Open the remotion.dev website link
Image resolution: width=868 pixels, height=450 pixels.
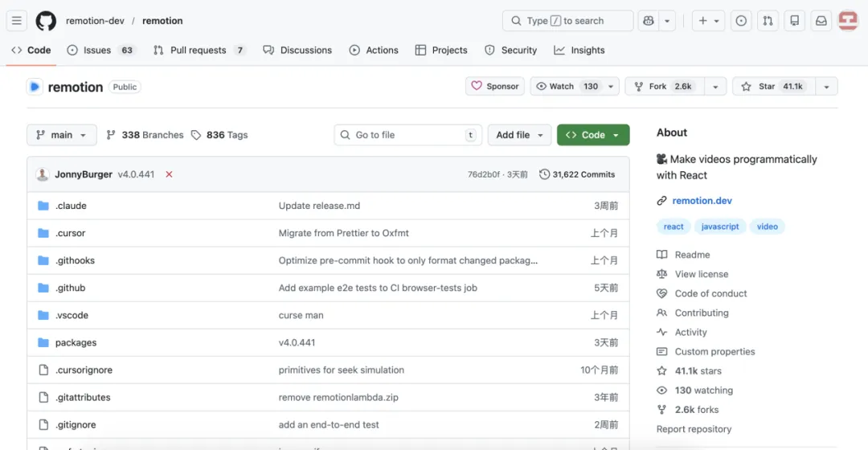click(x=702, y=200)
